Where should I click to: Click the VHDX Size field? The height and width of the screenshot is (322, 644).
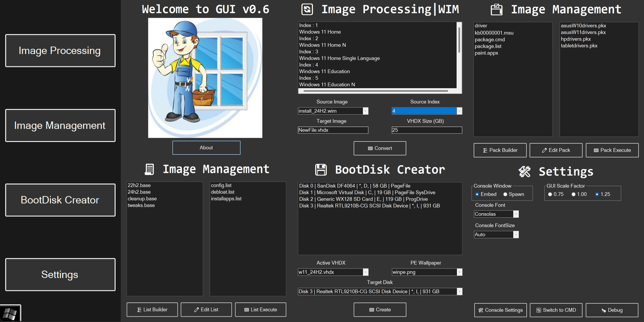[x=427, y=130]
